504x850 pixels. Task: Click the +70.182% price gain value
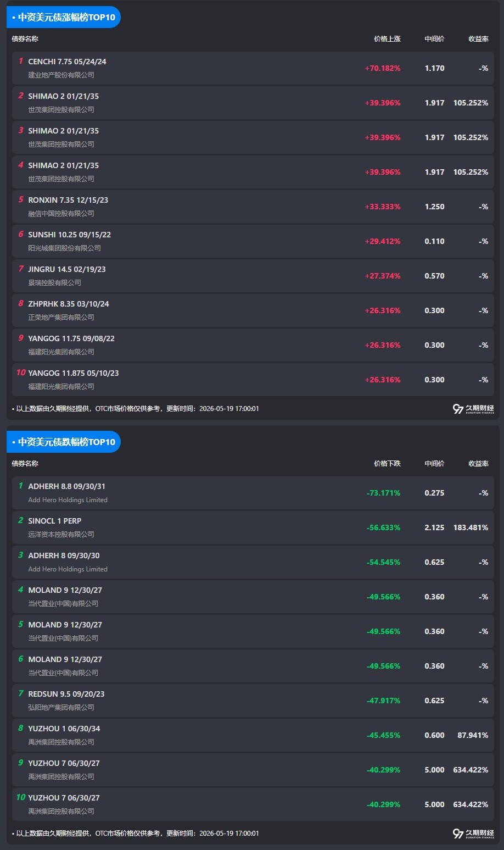[383, 69]
